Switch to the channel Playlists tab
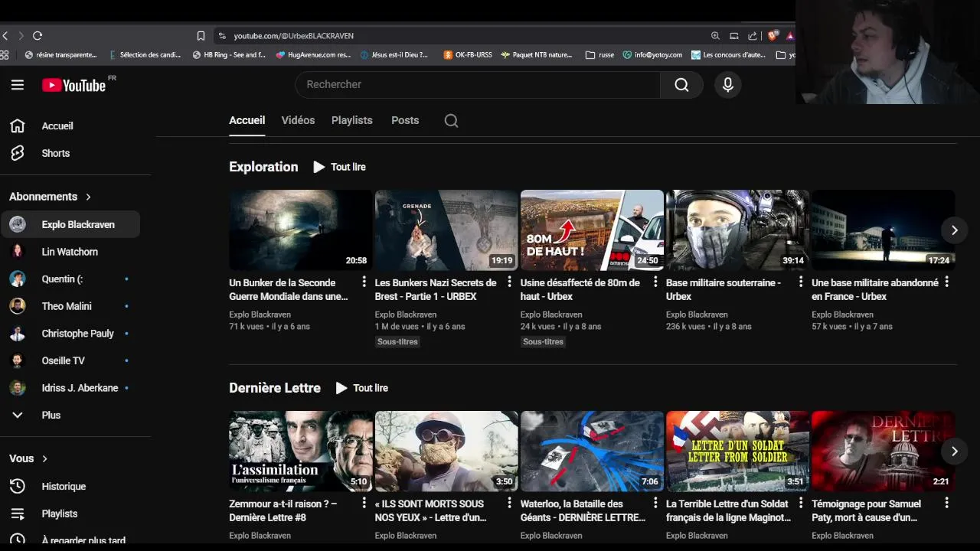 click(352, 120)
